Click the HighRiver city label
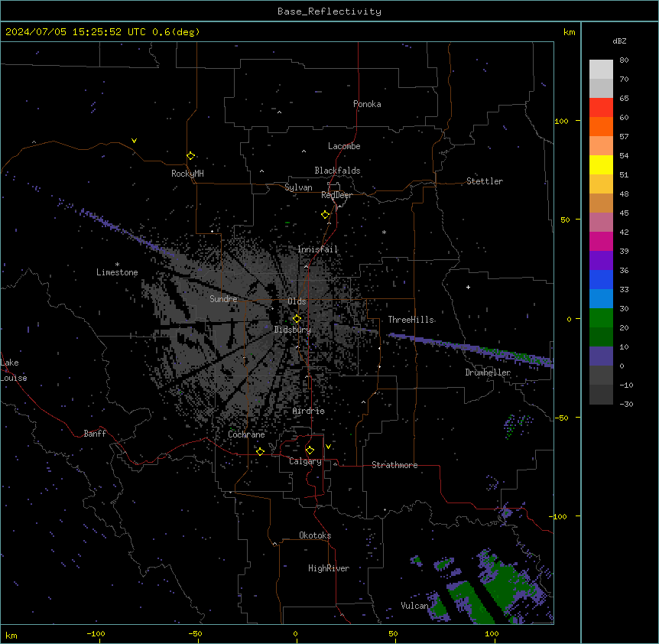The height and width of the screenshot is (644, 659). click(x=329, y=568)
